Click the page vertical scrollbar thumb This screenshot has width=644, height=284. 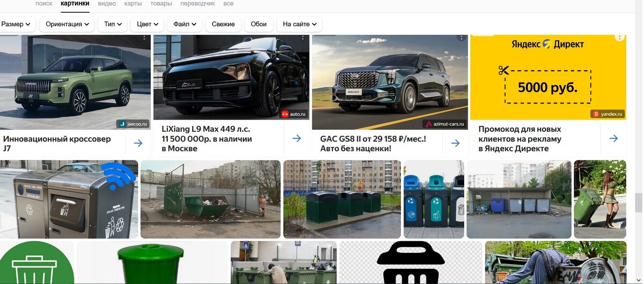pos(639,203)
